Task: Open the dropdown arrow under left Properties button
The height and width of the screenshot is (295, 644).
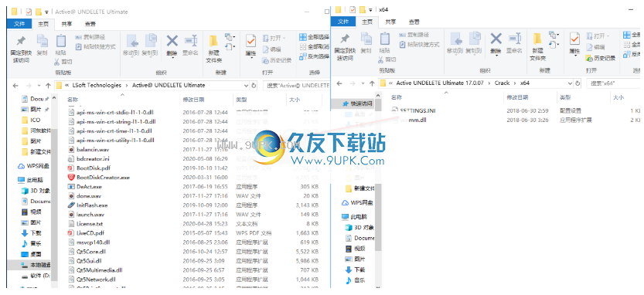Action: [x=251, y=57]
